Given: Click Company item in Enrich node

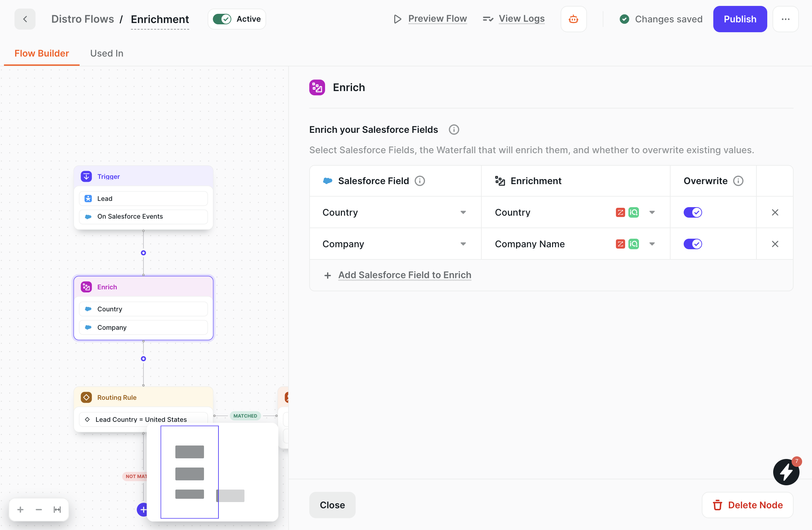Looking at the screenshot, I should pyautogui.click(x=143, y=327).
